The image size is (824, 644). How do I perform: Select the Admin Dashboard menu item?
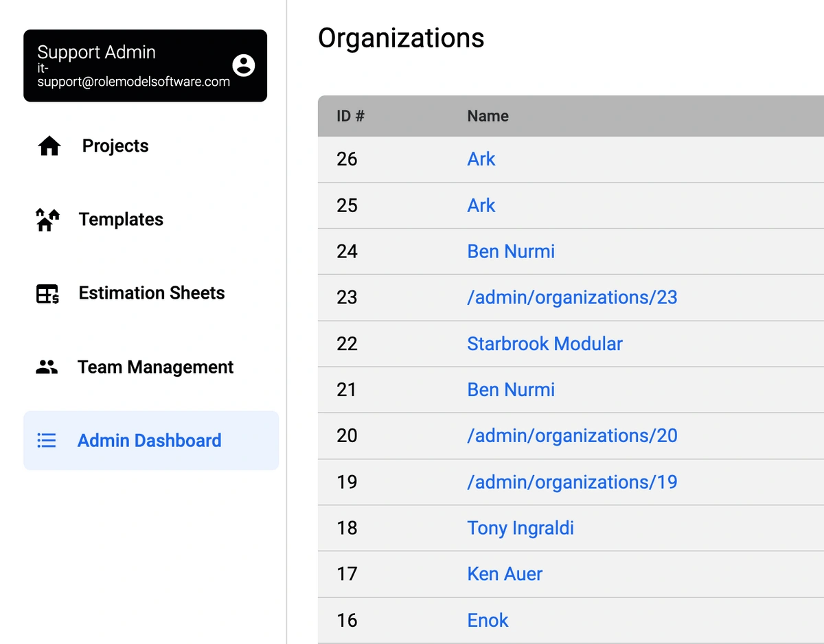151,441
